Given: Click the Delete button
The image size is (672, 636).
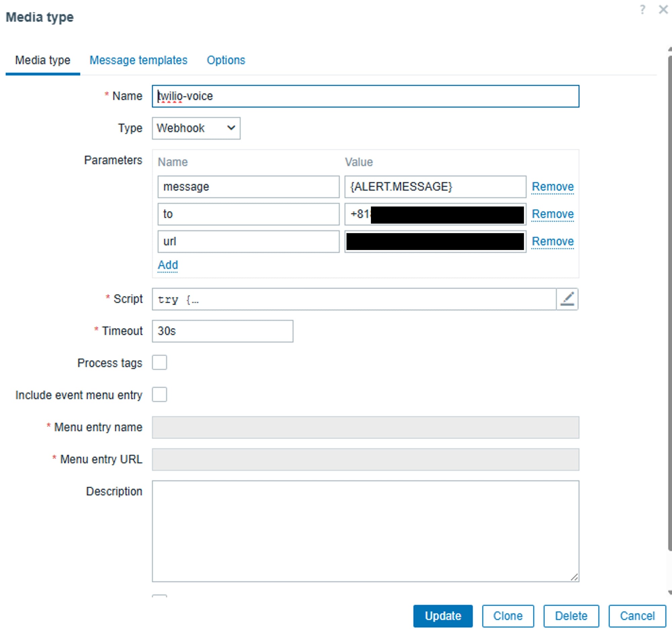Looking at the screenshot, I should 571,616.
